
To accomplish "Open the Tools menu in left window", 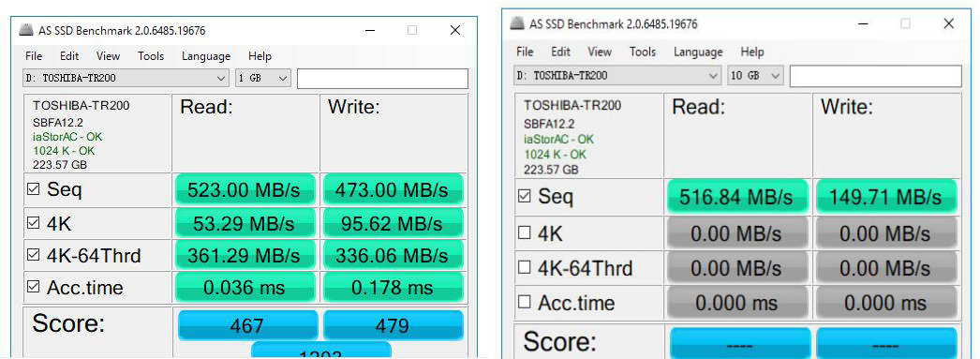I will coord(151,56).
